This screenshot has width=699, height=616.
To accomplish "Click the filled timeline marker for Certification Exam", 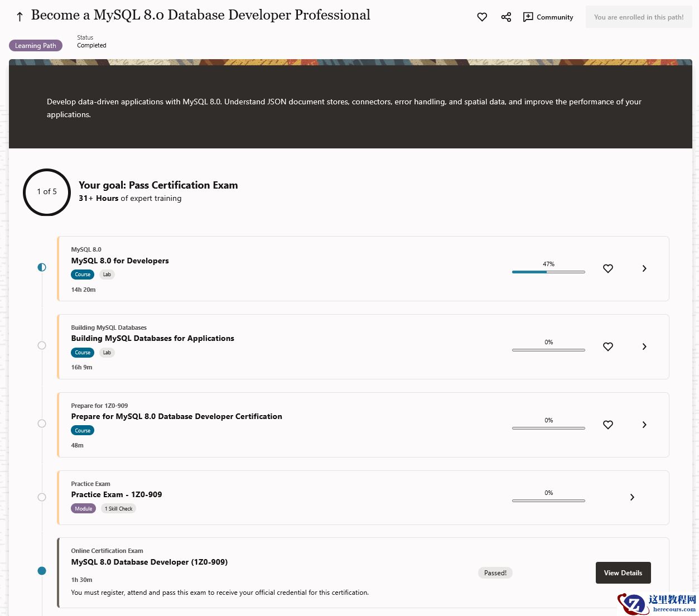I will pyautogui.click(x=42, y=571).
